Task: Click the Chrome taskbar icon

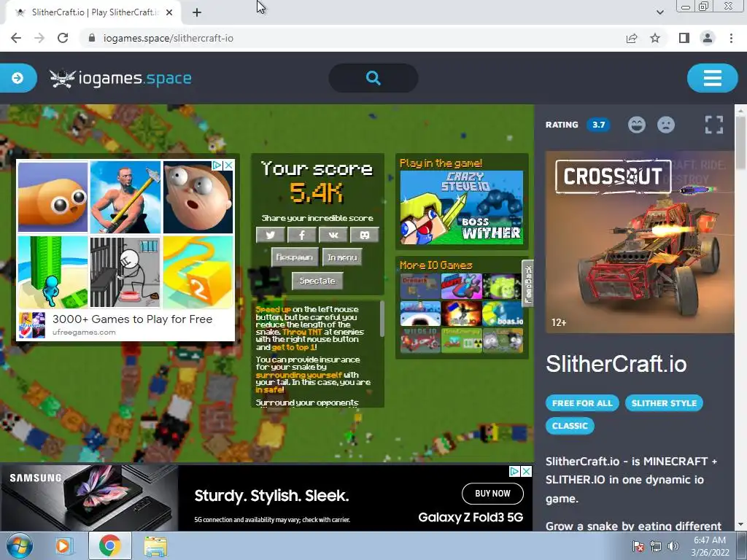Action: (109, 545)
